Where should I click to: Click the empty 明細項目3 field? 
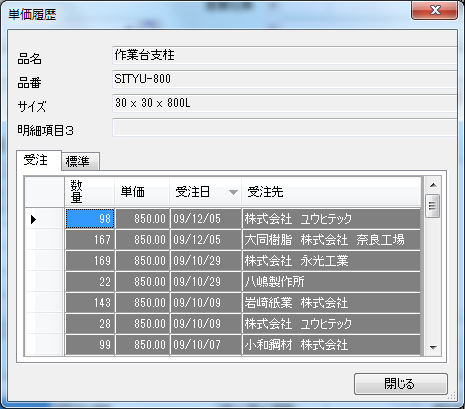(x=285, y=127)
